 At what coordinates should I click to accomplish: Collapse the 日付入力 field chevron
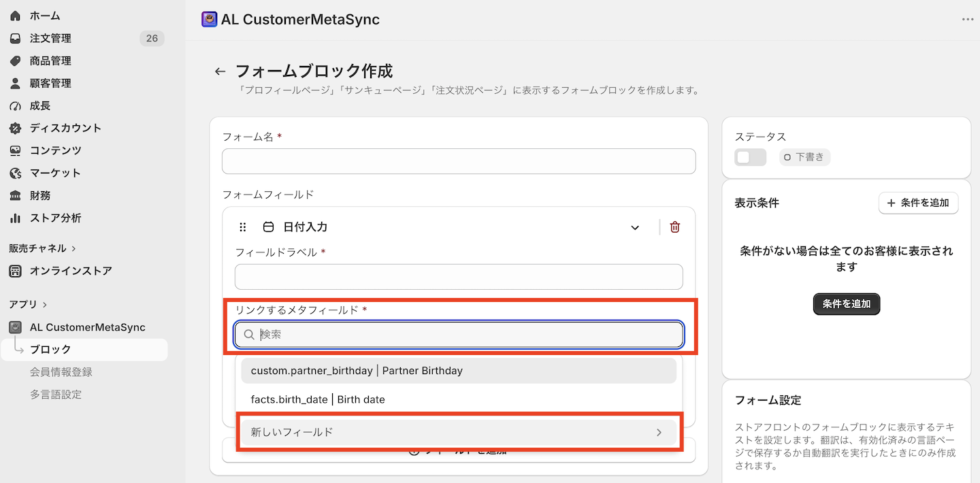[x=635, y=227]
